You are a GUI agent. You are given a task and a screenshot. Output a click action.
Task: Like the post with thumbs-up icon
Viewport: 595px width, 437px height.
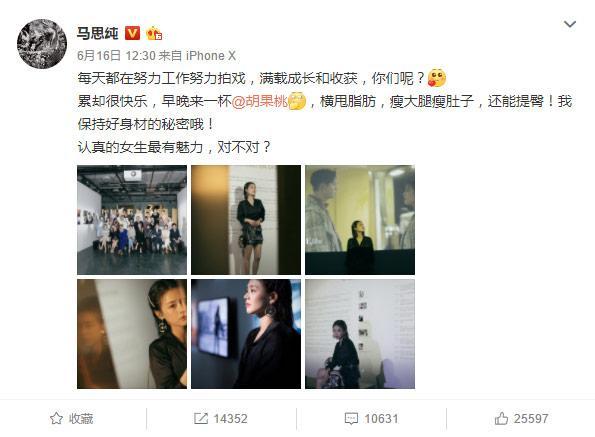(501, 418)
